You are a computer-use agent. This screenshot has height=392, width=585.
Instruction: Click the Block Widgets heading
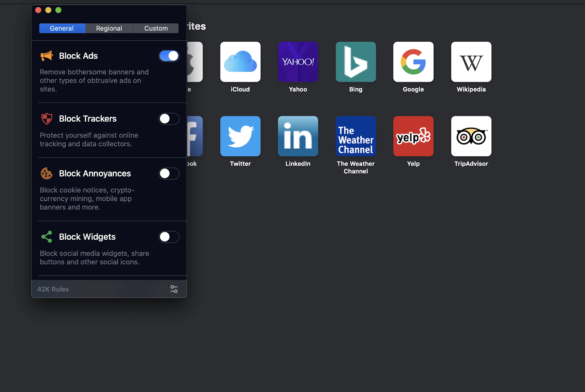(87, 237)
